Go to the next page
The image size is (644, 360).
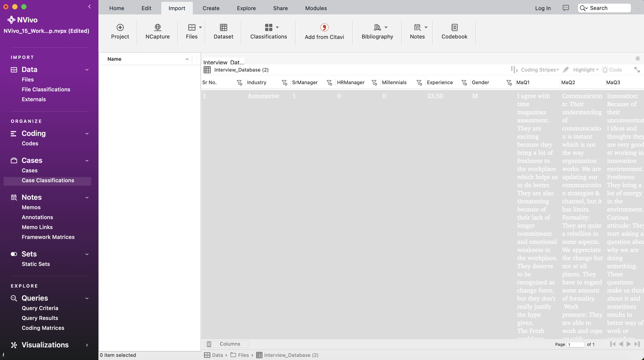pyautogui.click(x=629, y=344)
